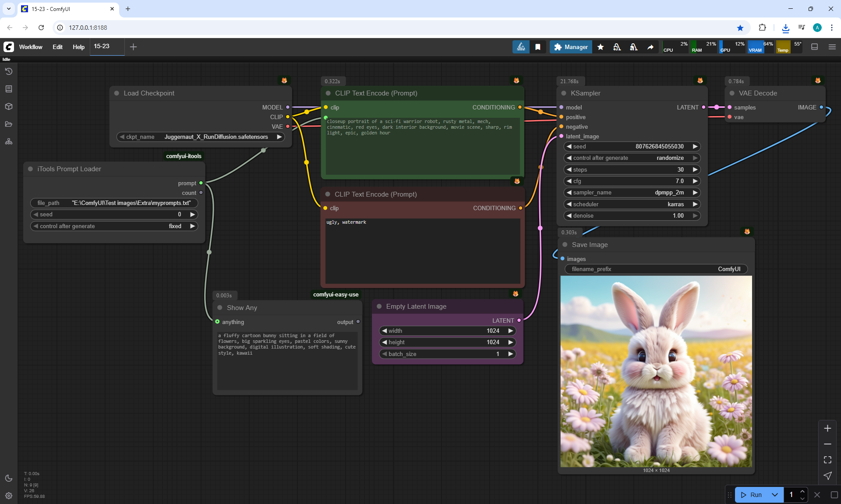Toggle collapse dot on the KSampler node
Screen dimensions: 841x504
pos(564,93)
